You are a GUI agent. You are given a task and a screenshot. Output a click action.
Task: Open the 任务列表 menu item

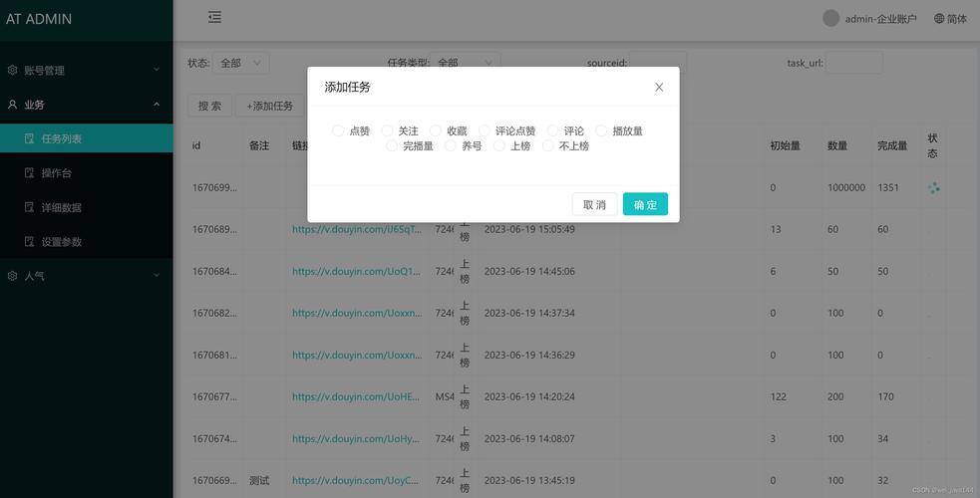pos(87,138)
